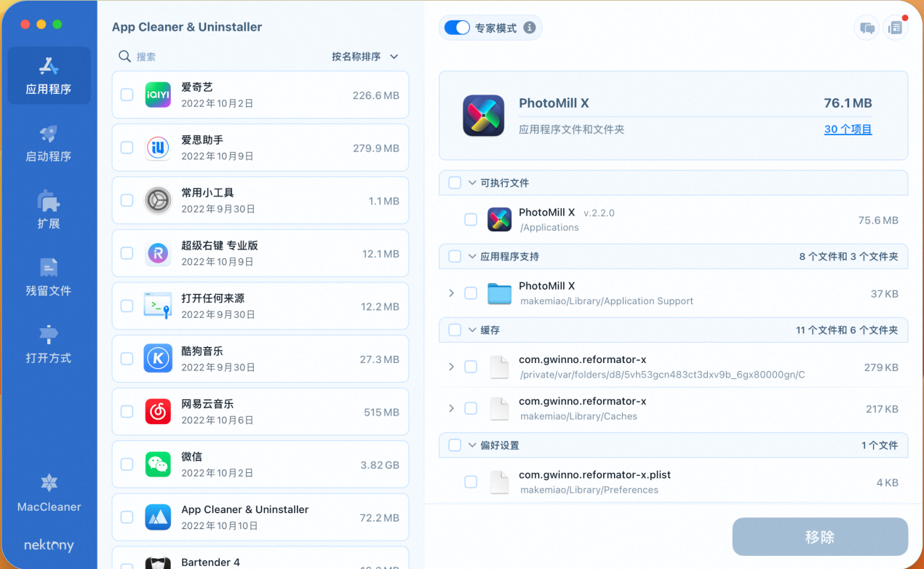Check the 网易云音乐 checkbox
The width and height of the screenshot is (924, 569).
(x=127, y=412)
